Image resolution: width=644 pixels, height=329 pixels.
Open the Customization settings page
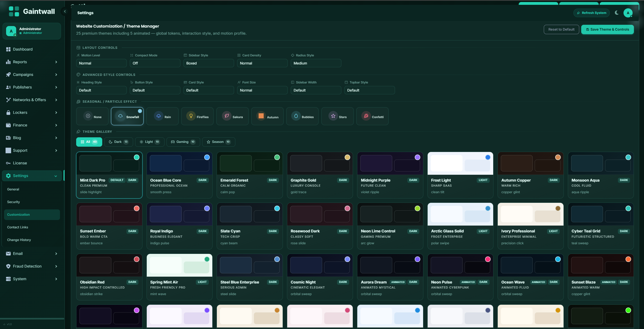click(32, 214)
